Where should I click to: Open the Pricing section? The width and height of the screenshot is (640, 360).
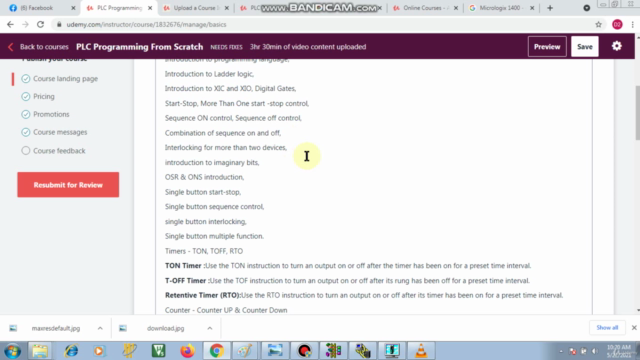[x=44, y=96]
